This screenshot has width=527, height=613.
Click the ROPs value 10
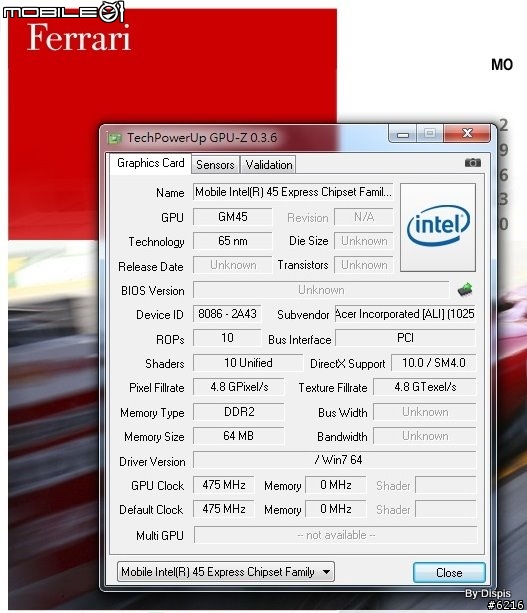[x=227, y=338]
